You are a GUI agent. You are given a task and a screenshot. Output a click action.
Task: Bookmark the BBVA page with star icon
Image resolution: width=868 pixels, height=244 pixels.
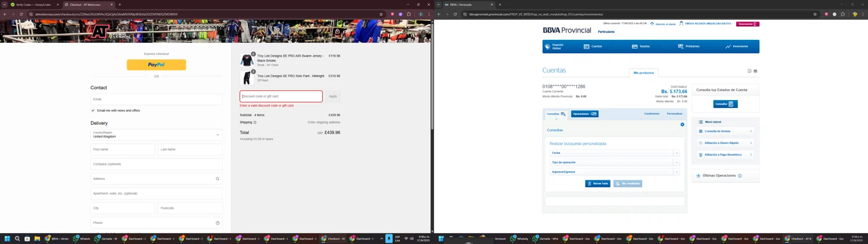[815, 14]
